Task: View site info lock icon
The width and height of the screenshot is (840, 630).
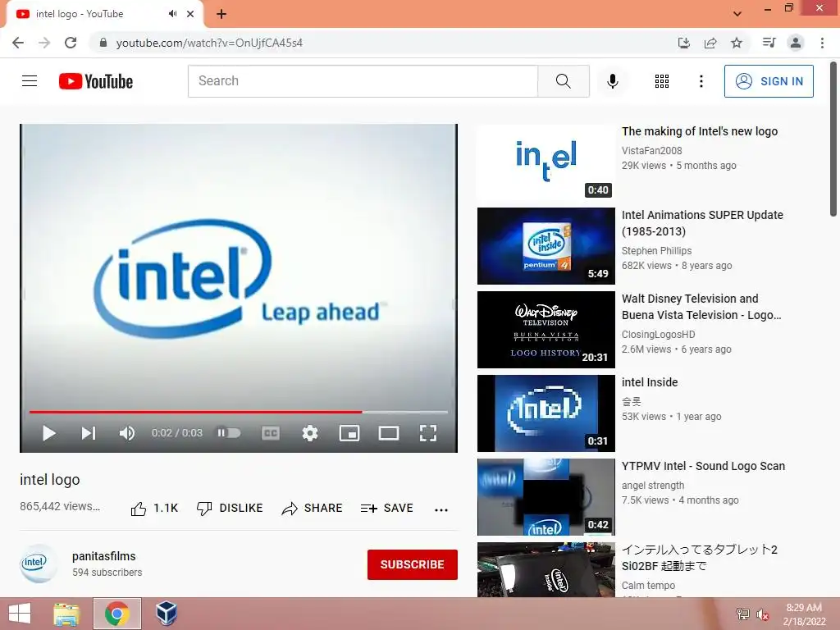Action: [x=103, y=43]
